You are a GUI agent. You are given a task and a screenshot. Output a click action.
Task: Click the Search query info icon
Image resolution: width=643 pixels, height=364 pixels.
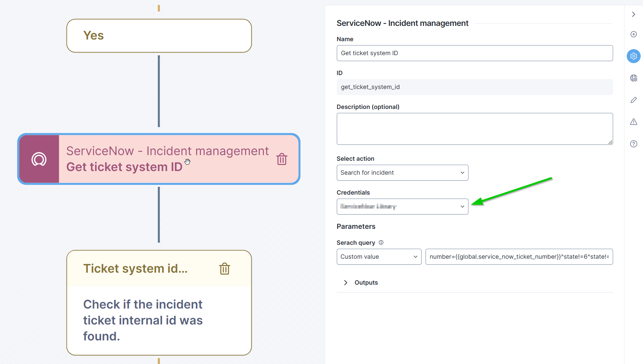[381, 242]
